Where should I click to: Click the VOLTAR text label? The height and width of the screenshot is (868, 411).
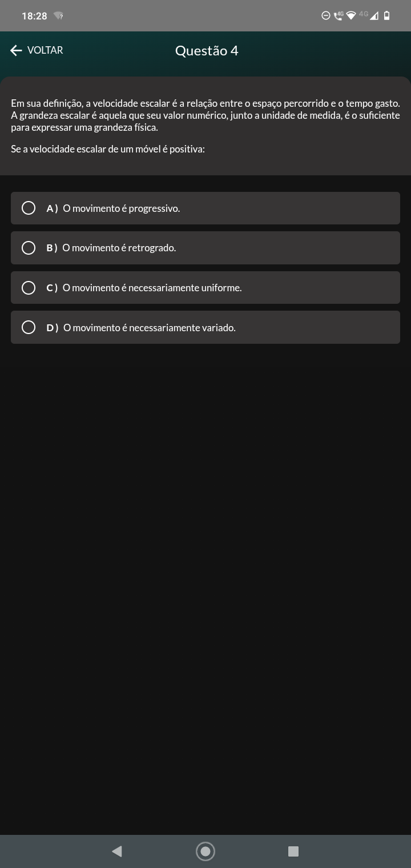click(x=45, y=50)
